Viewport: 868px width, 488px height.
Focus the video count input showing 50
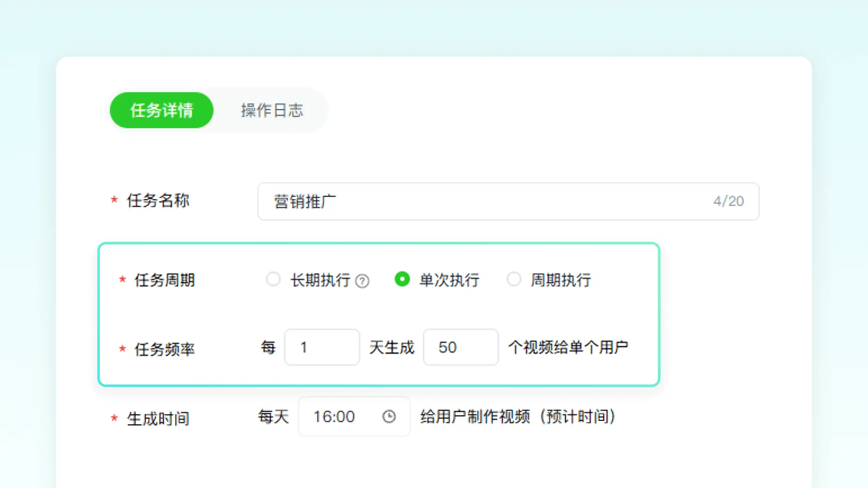(x=461, y=347)
